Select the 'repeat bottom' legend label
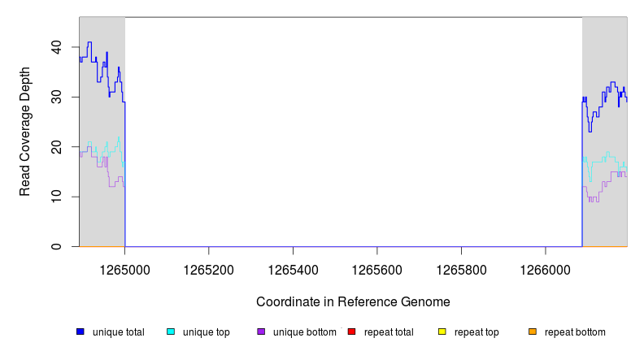 point(575,331)
